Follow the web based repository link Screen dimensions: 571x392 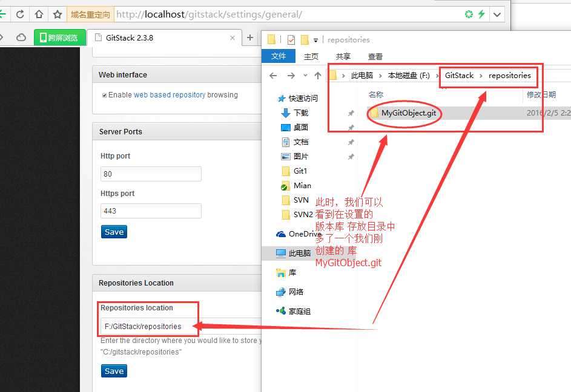(x=170, y=94)
